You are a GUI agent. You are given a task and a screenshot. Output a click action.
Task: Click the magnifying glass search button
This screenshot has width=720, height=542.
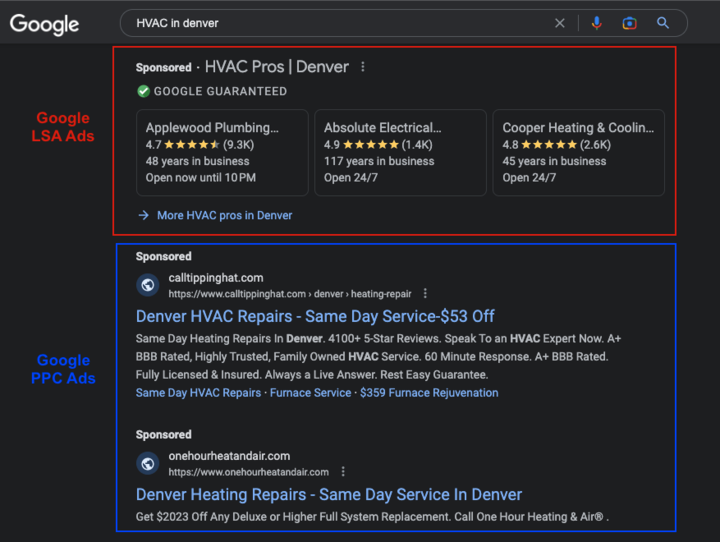(x=662, y=23)
